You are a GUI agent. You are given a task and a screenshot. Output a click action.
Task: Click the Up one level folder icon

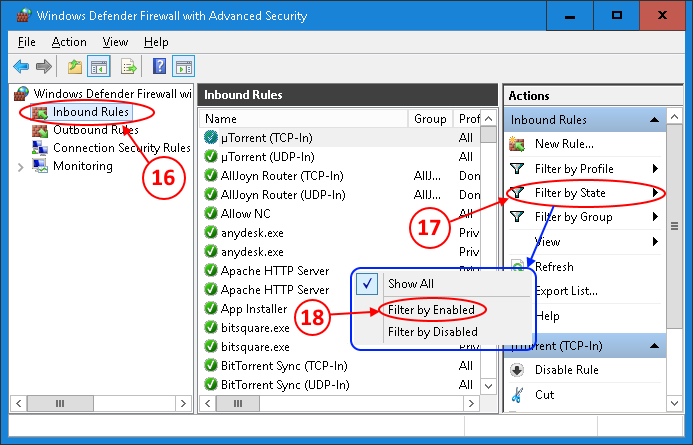point(75,67)
